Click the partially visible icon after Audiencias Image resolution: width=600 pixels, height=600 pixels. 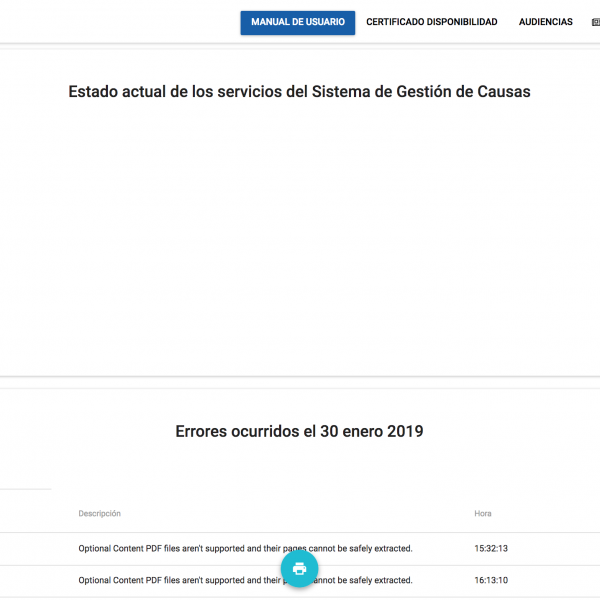[x=595, y=22]
